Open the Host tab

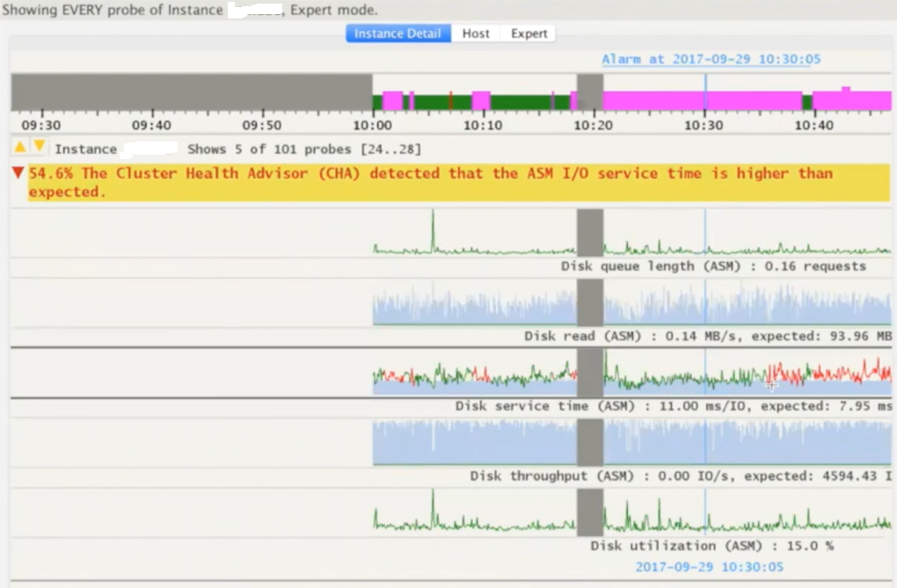476,33
